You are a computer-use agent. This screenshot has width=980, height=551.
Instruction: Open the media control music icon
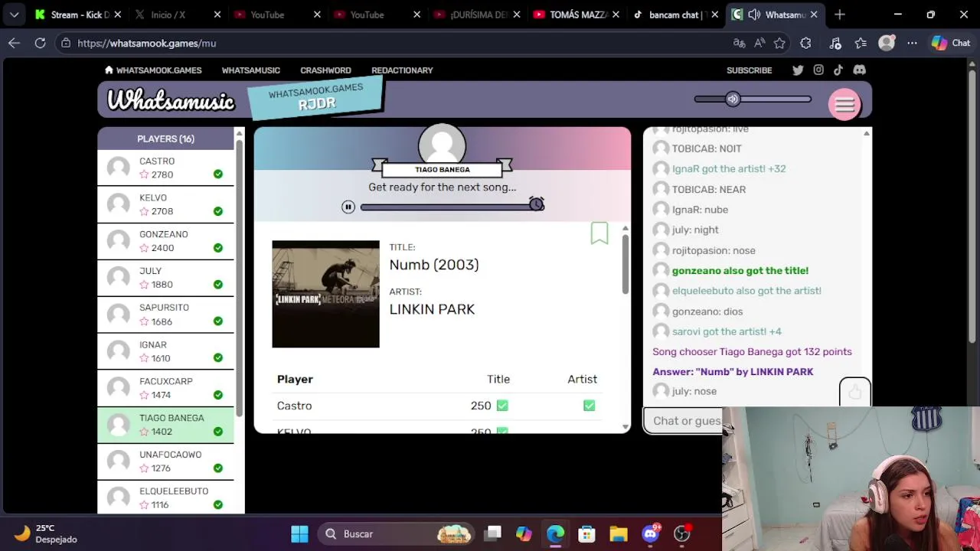(x=835, y=43)
